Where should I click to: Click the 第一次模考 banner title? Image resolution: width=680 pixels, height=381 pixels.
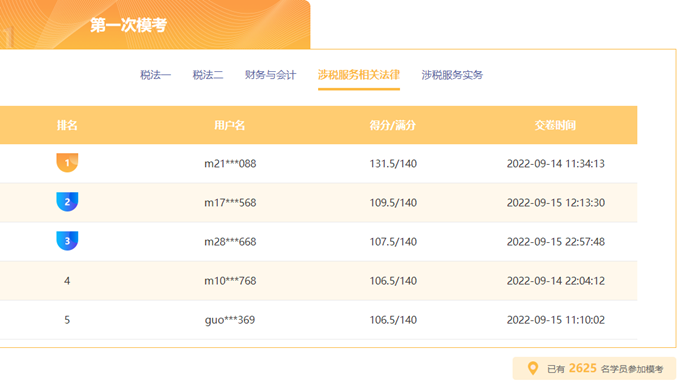(128, 25)
